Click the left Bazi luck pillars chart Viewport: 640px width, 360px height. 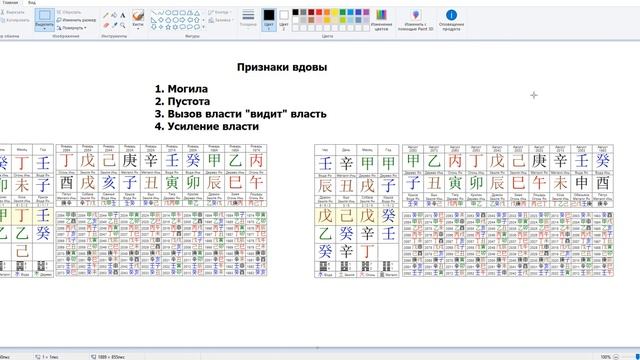tap(161, 210)
